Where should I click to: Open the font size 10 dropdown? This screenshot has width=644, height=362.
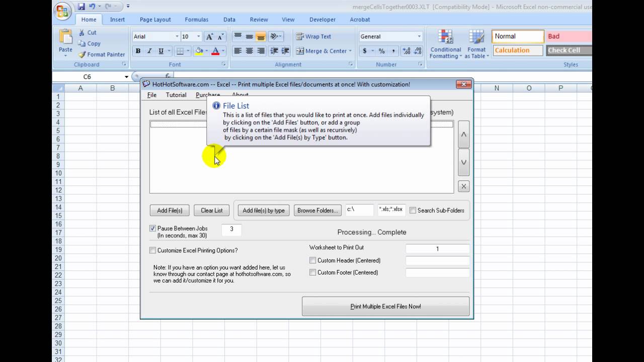click(199, 37)
